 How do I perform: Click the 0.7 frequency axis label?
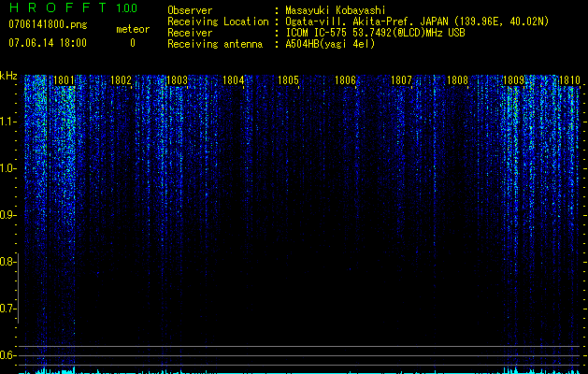(7, 309)
